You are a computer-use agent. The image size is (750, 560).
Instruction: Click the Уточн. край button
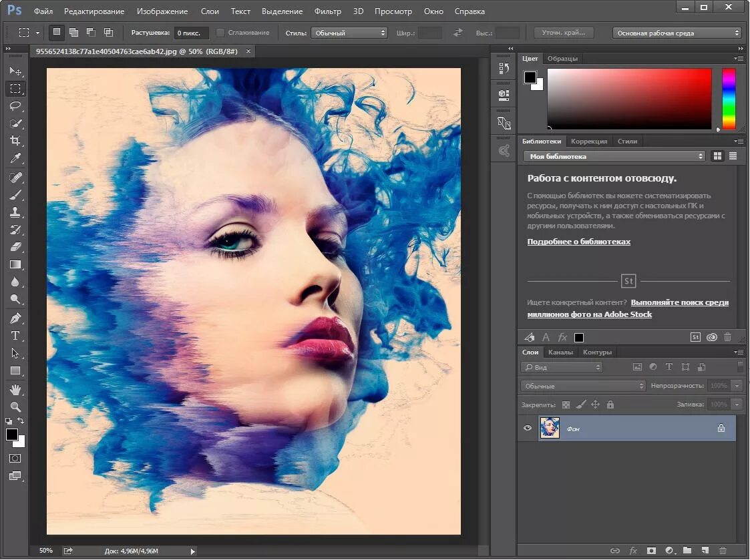[x=564, y=33]
